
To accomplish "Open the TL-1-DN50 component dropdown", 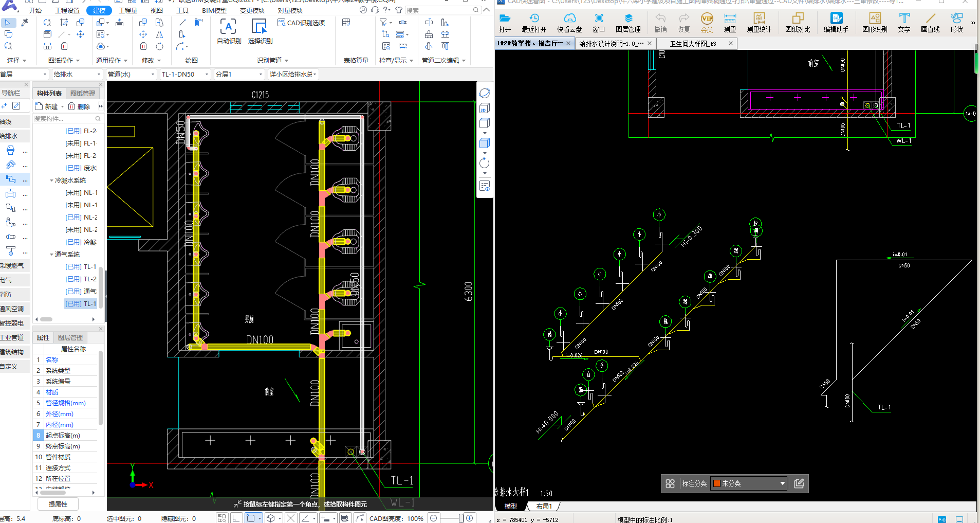I will (x=185, y=74).
